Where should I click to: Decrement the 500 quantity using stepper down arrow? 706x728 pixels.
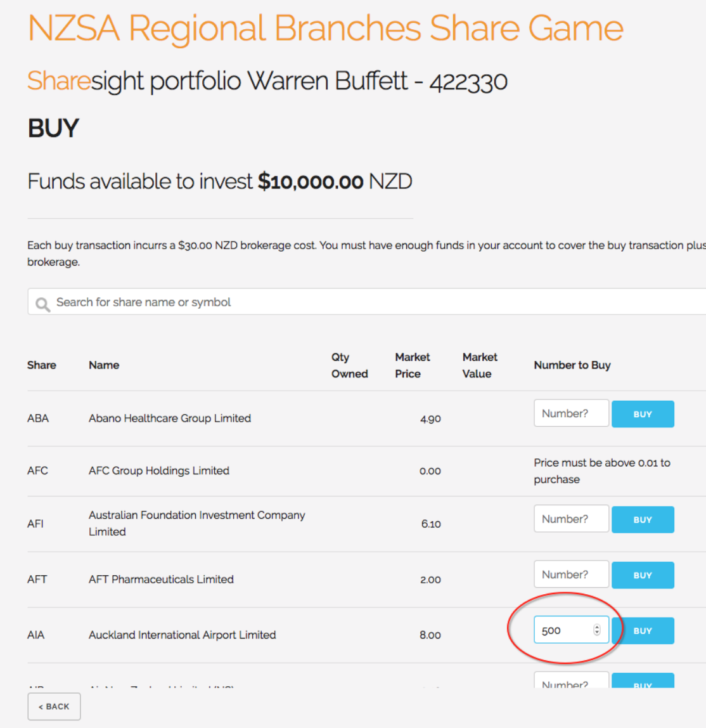[x=596, y=633]
